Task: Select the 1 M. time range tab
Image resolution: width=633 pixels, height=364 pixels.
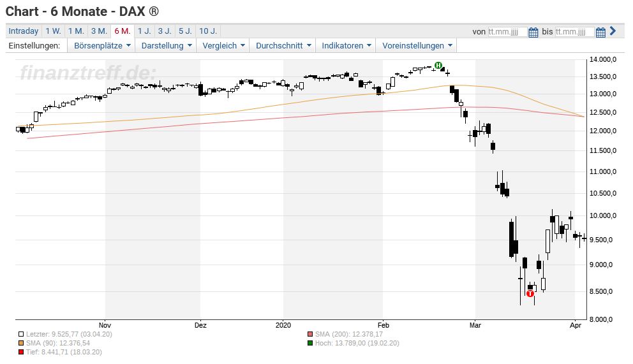Action: [x=76, y=31]
